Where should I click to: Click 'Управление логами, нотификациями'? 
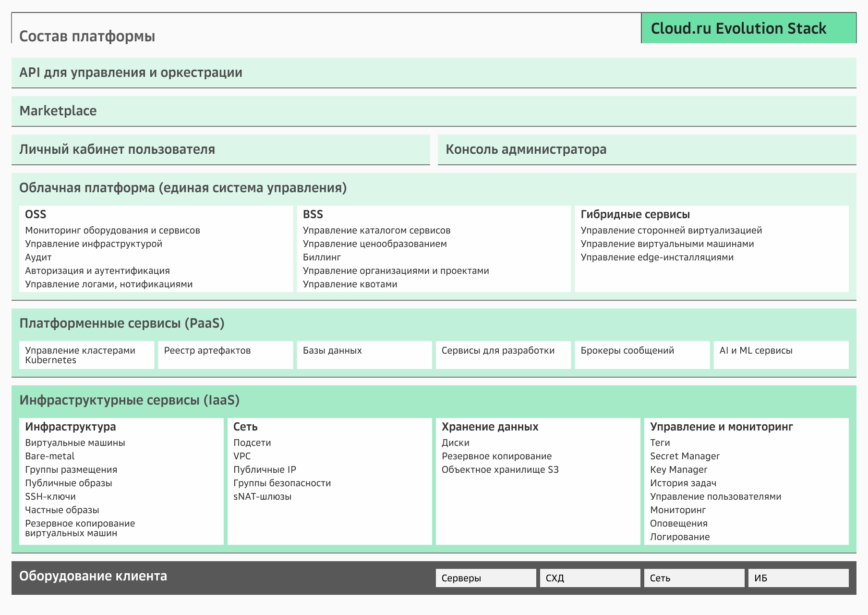click(x=109, y=284)
